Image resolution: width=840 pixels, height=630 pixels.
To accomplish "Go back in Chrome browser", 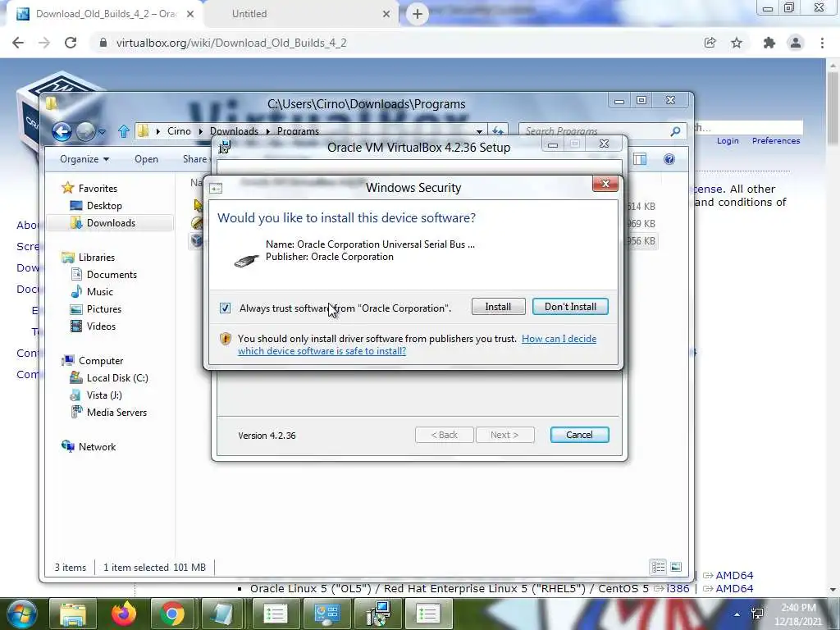I will (18, 43).
